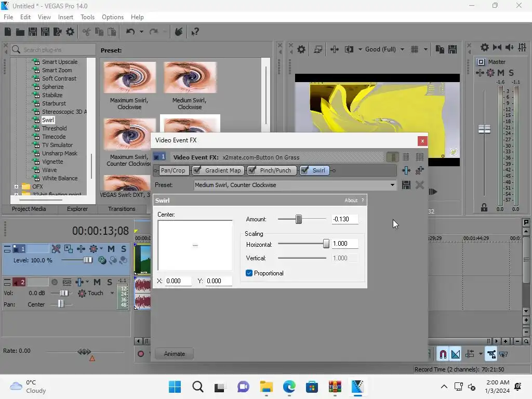Disable the Swirl effect checkbox

point(304,170)
